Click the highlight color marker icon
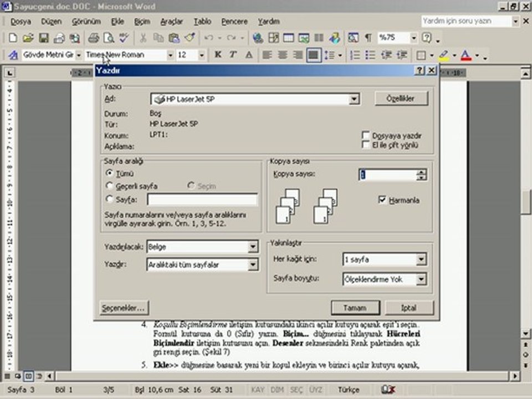This screenshot has height=399, width=532. (x=444, y=55)
